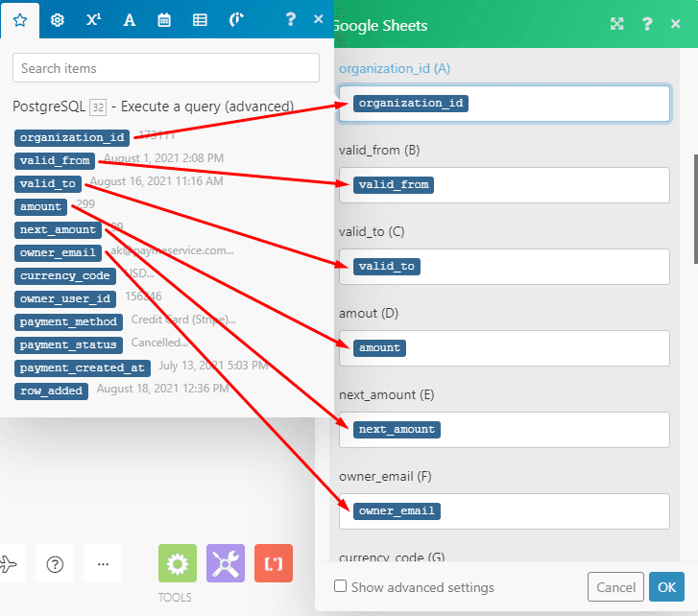The height and width of the screenshot is (616, 698).
Task: Show help for the mapping panel
Action: click(292, 19)
